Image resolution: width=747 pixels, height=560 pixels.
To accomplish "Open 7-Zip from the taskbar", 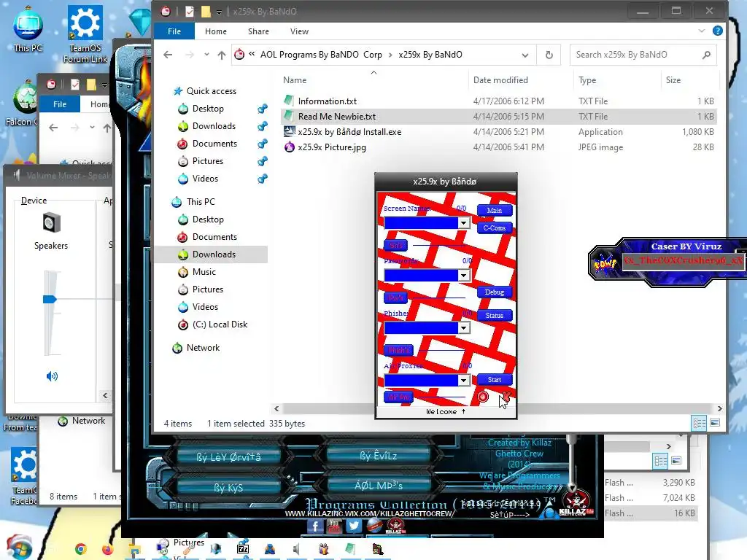I will click(243, 549).
